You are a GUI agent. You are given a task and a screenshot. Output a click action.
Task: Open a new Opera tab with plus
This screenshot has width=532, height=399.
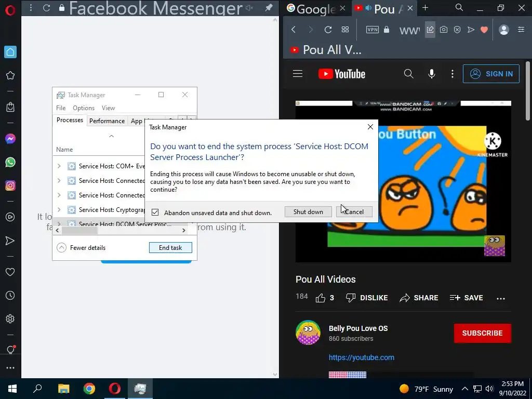[425, 8]
